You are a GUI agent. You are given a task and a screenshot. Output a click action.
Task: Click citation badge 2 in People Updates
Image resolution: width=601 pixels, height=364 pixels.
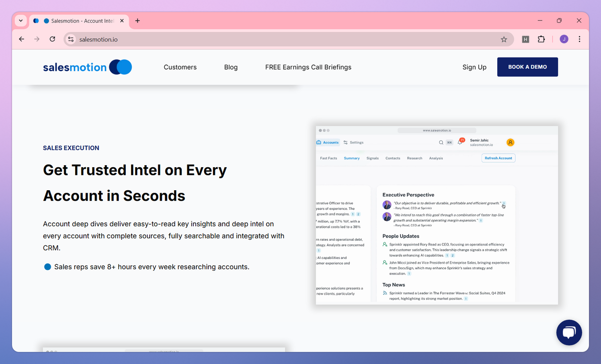point(452,255)
